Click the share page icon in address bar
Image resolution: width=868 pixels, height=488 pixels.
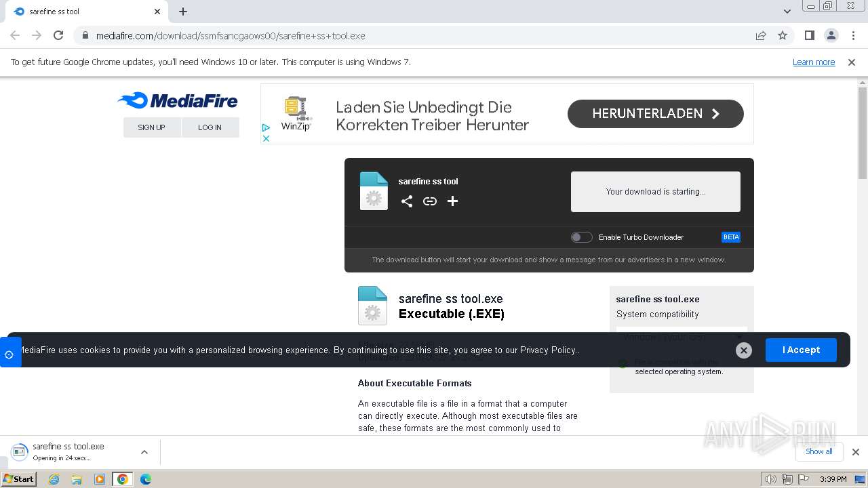[761, 36]
